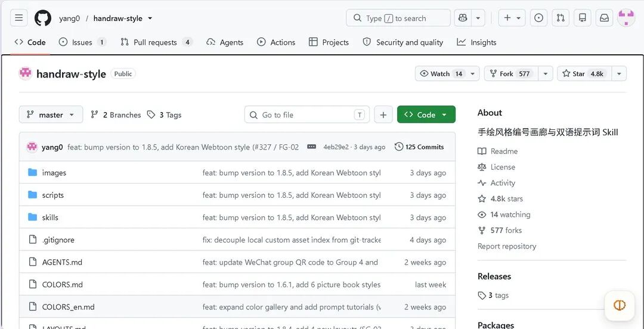View the 2 Branches link

116,114
